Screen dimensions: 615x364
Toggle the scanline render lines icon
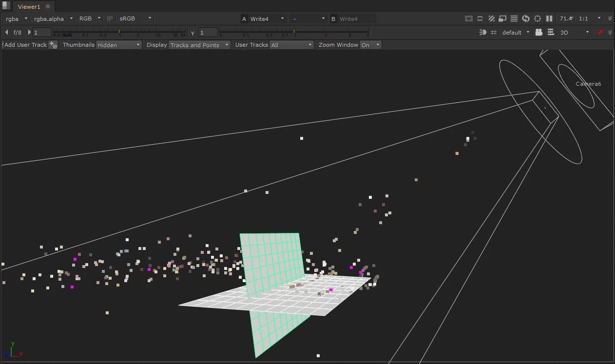(514, 19)
